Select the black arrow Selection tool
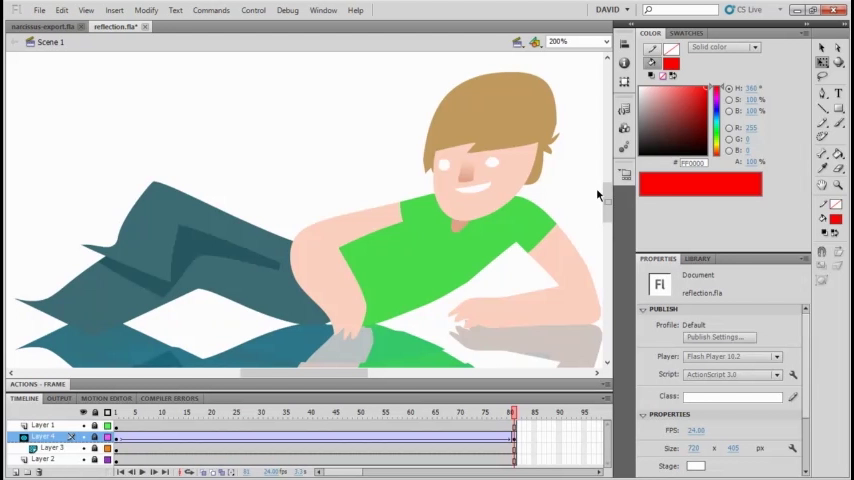This screenshot has width=854, height=480. pos(822,47)
